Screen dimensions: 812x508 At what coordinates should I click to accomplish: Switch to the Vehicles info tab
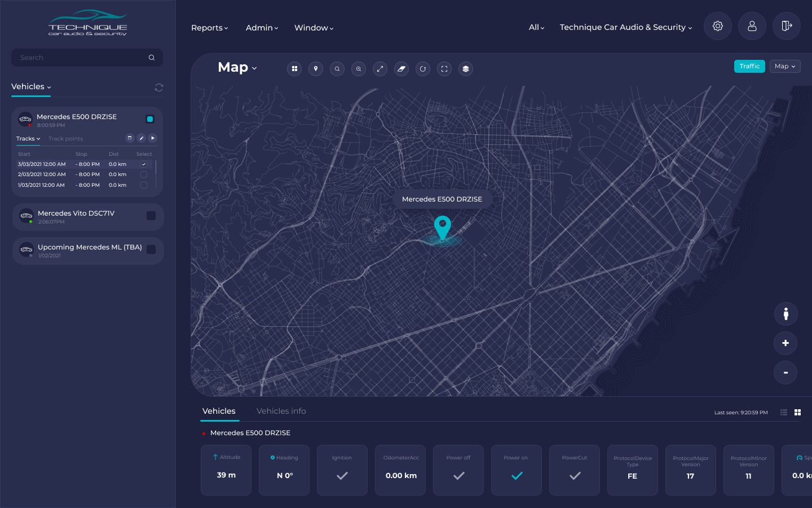[281, 411]
